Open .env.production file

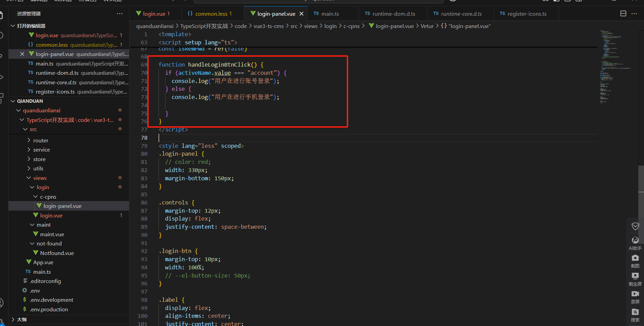[x=69, y=309]
